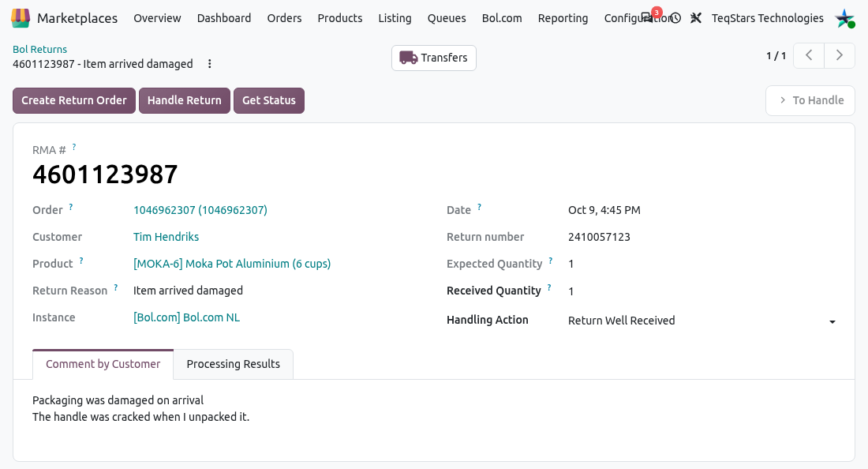Open the Listing menu
The image size is (868, 469).
coord(395,18)
